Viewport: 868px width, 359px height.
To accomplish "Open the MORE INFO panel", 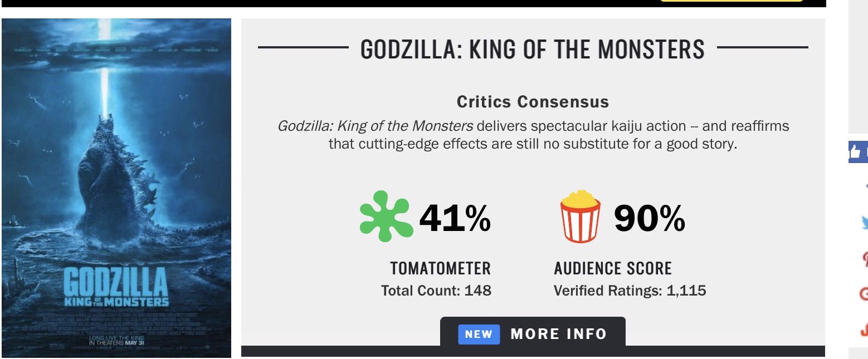I will (x=558, y=334).
